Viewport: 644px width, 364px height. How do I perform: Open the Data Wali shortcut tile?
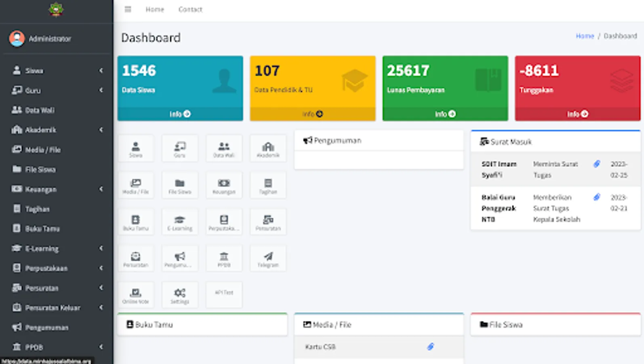224,148
